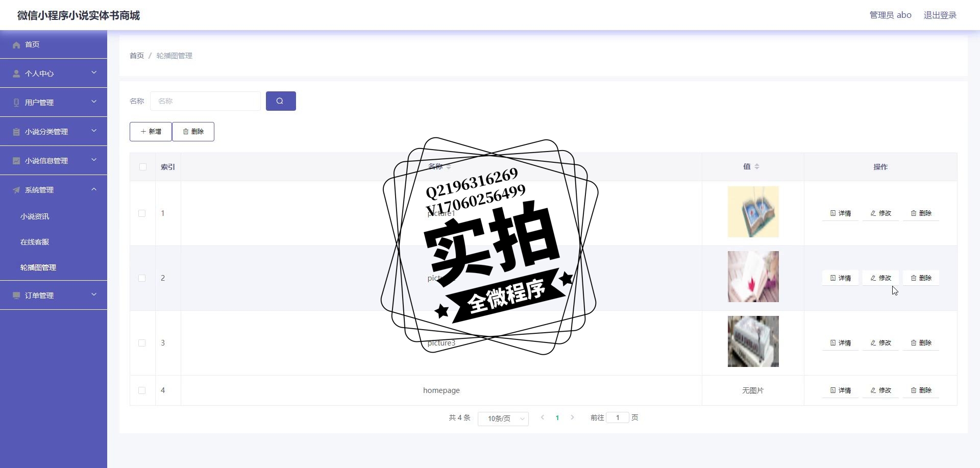Expand the 个人中心 chevron
The width and height of the screenshot is (980, 468).
tap(94, 73)
